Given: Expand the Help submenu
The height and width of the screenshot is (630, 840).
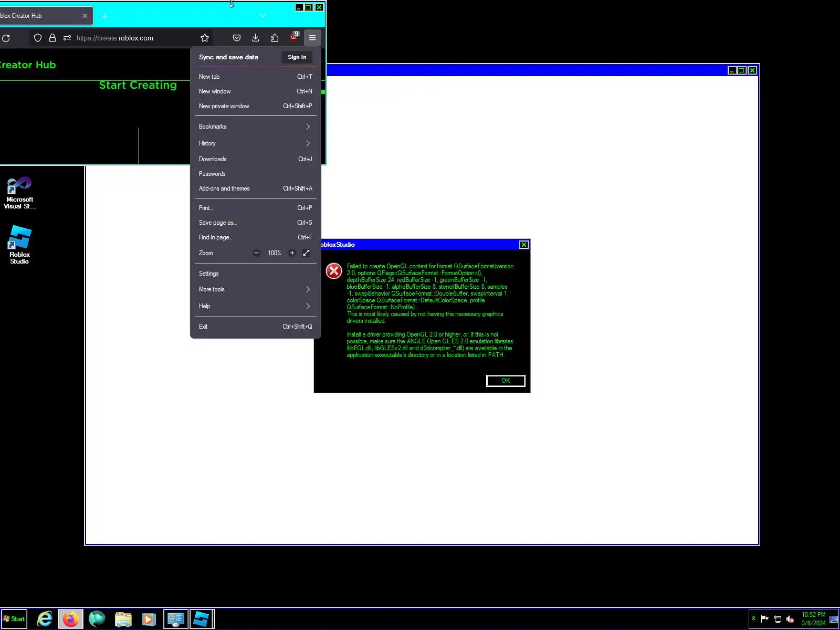Looking at the screenshot, I should pyautogui.click(x=256, y=306).
